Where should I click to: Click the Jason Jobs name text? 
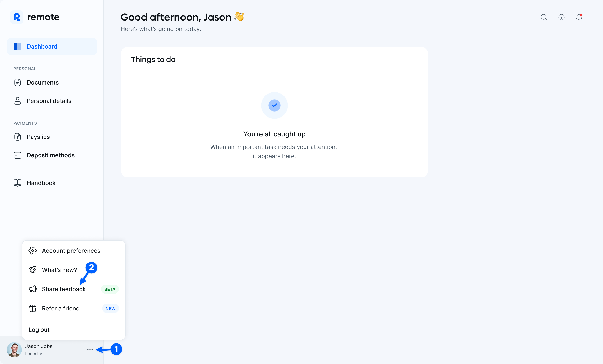tap(39, 346)
